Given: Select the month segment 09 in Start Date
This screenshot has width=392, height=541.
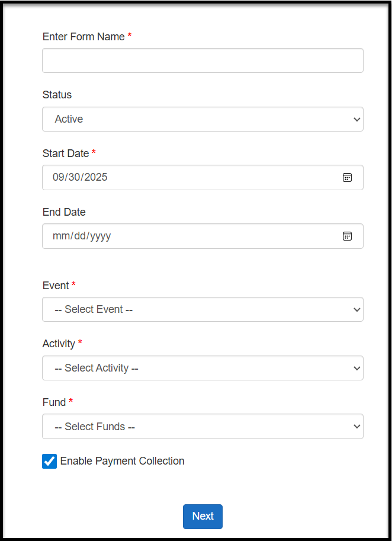Looking at the screenshot, I should (x=58, y=177).
